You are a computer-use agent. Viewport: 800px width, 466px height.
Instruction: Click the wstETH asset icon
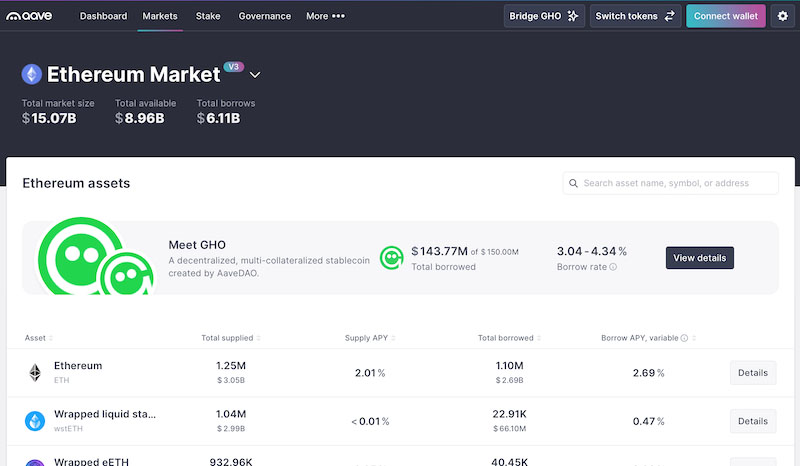pyautogui.click(x=35, y=421)
